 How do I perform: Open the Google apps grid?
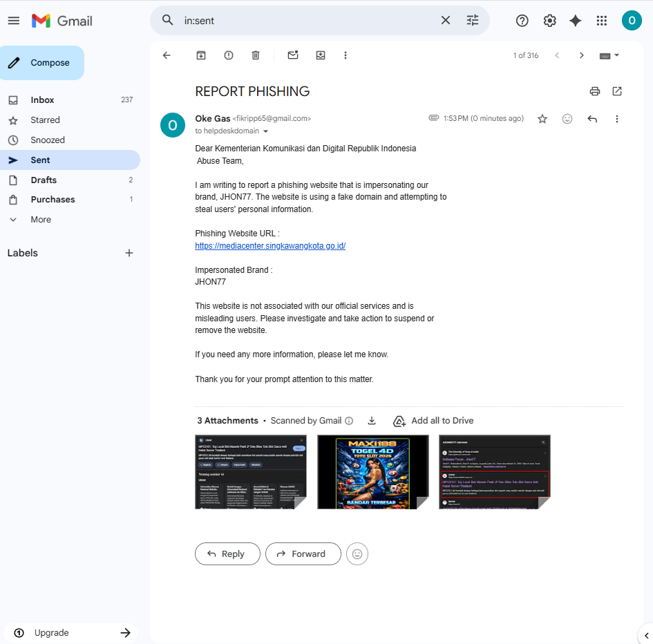602,21
